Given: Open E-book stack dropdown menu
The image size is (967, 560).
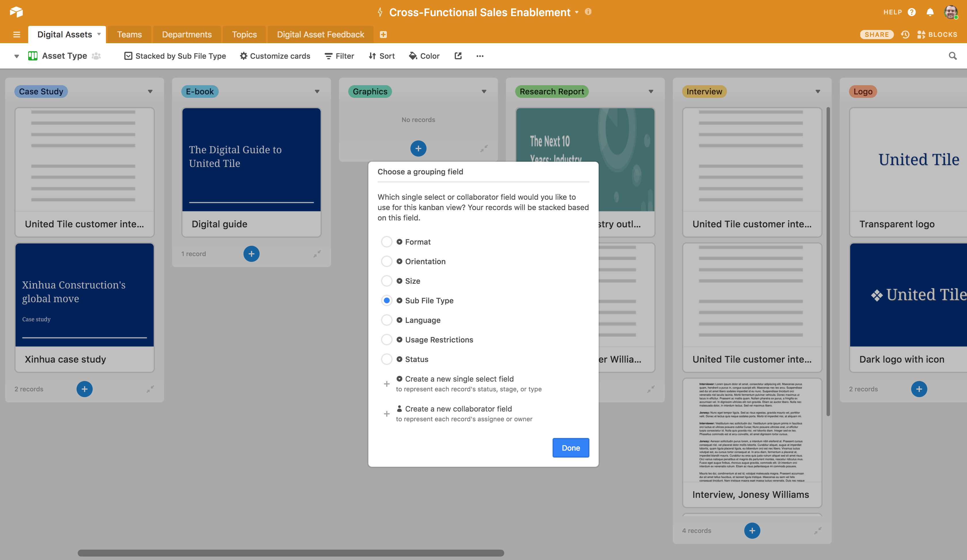Looking at the screenshot, I should coord(317,91).
